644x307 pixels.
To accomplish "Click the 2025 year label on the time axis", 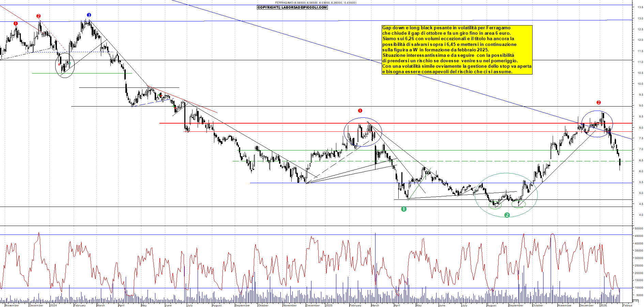I will tap(329, 305).
